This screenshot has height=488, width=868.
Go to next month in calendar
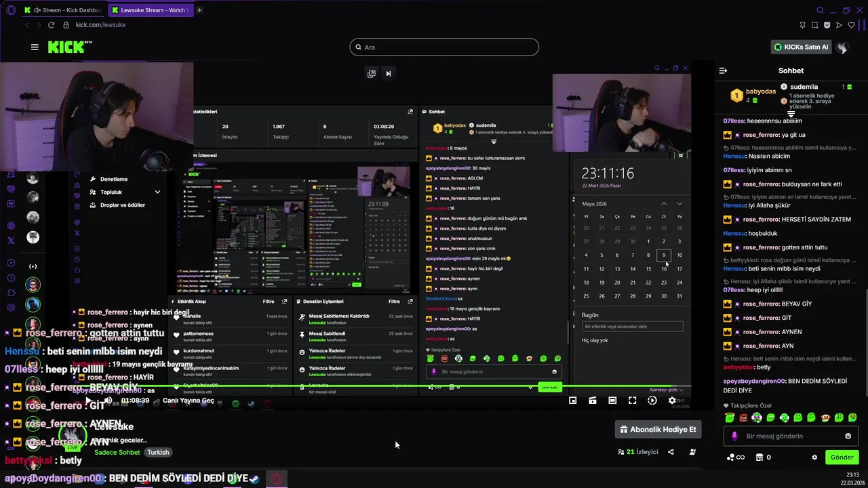click(x=679, y=204)
